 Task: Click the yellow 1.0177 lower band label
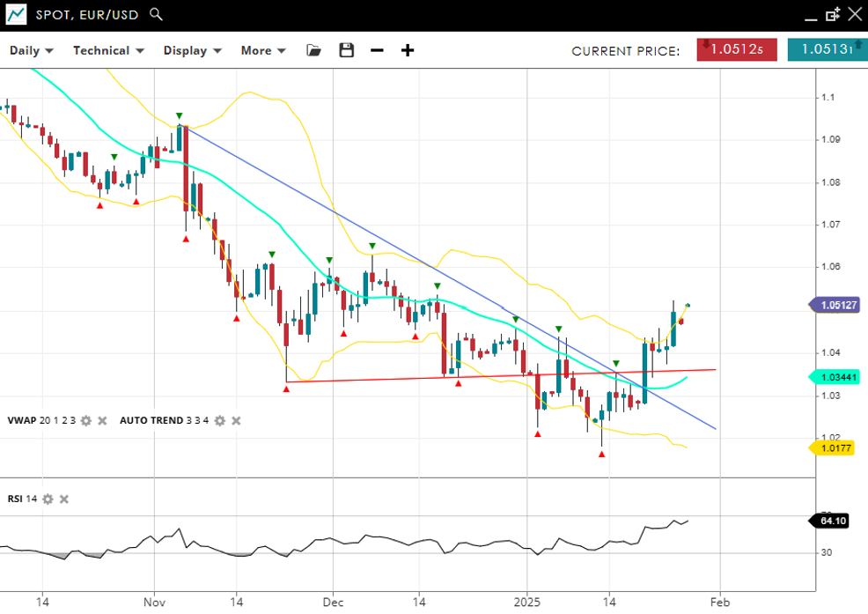coord(835,448)
